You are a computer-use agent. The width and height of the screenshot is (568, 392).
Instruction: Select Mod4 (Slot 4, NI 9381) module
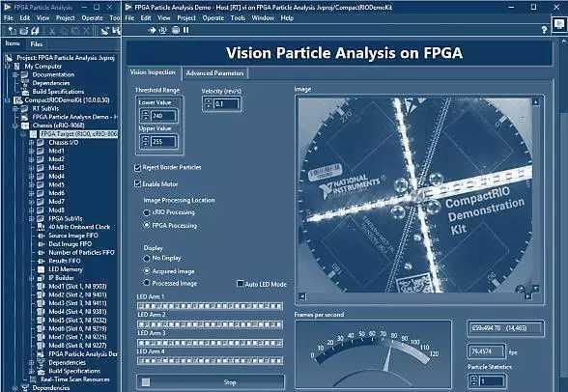pyautogui.click(x=77, y=312)
